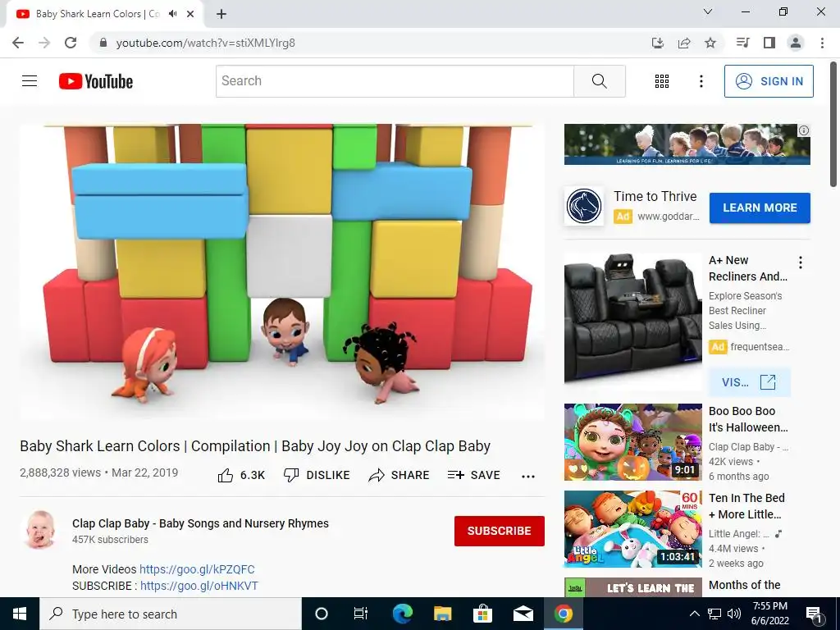The image size is (840, 630).
Task: Launch Microsoft Edge from taskbar
Action: 403,614
